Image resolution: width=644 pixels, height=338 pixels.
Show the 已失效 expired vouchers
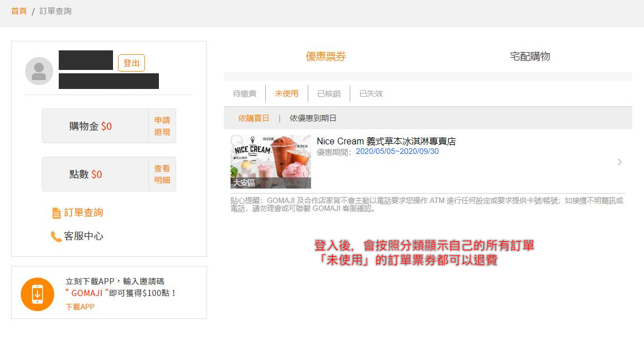coord(371,93)
